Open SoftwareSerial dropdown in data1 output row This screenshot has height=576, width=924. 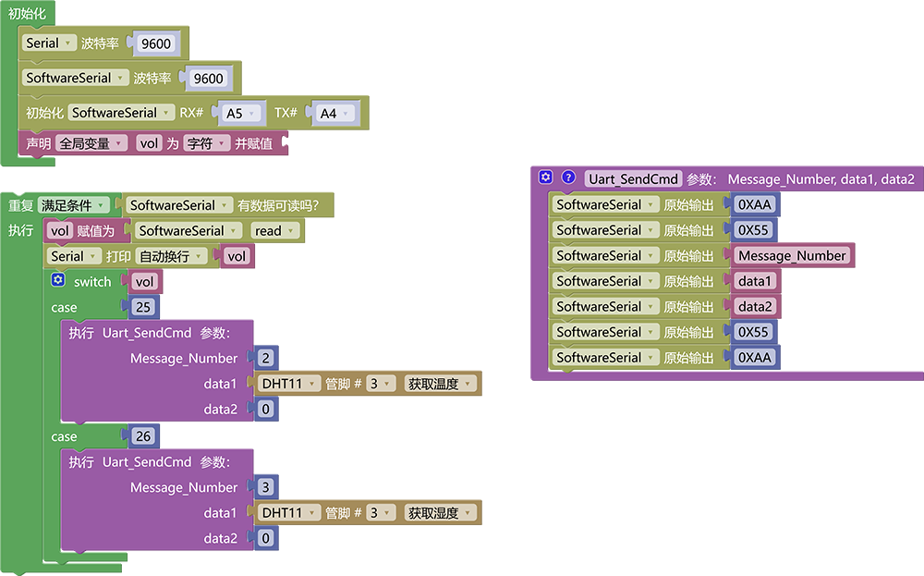[x=606, y=281]
